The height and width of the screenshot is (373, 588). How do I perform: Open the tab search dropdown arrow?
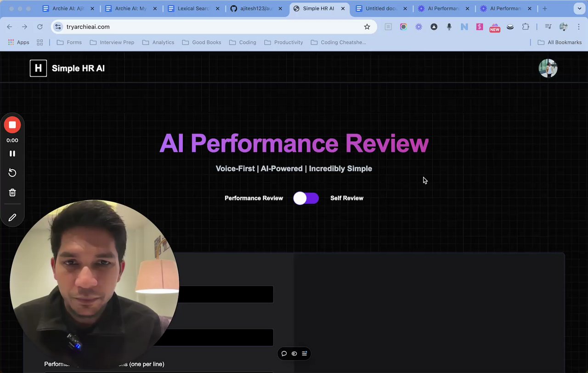pos(579,8)
